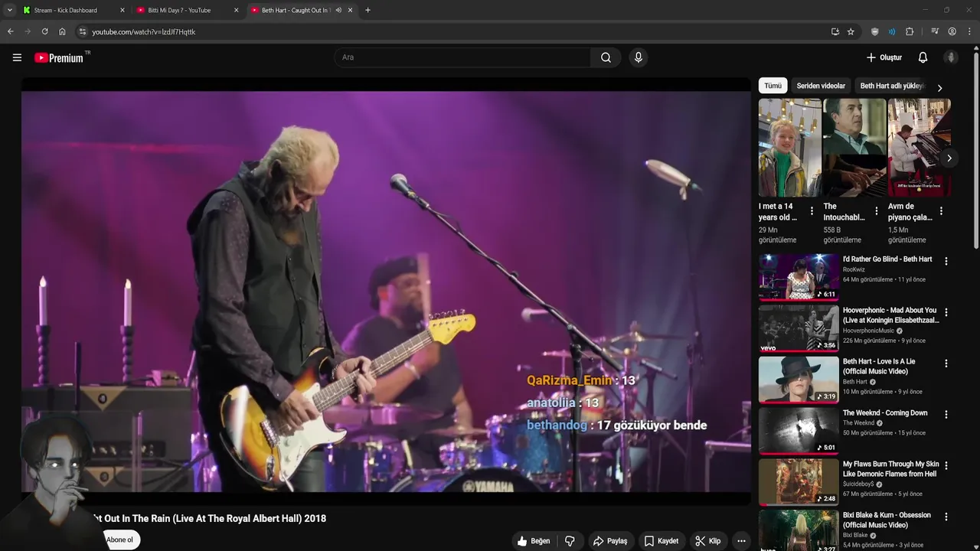This screenshot has width=980, height=551.
Task: Open the YouTube account avatar menu
Action: 951,57
